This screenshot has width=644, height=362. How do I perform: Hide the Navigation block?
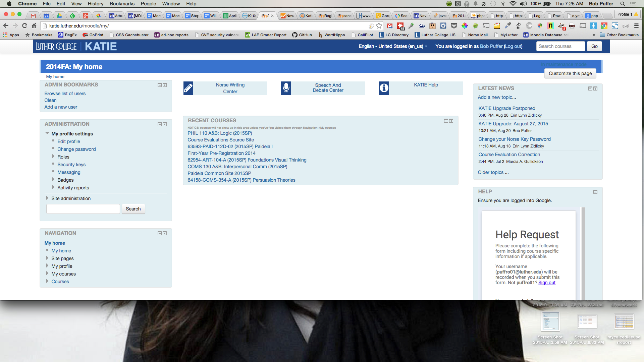point(160,234)
